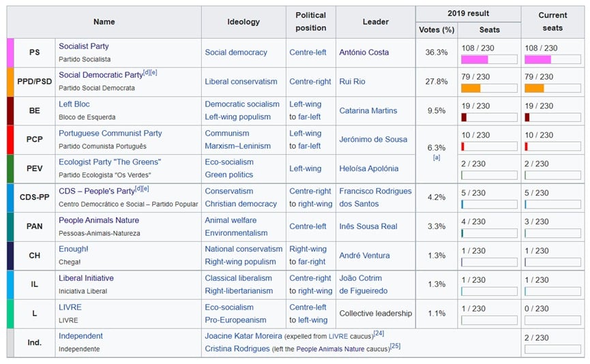Follow the Left Bloc link

click(74, 104)
